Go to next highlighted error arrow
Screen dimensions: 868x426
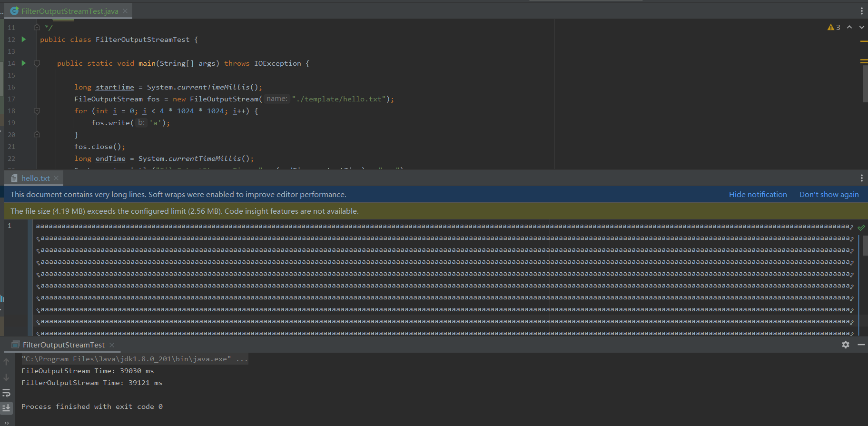click(861, 28)
